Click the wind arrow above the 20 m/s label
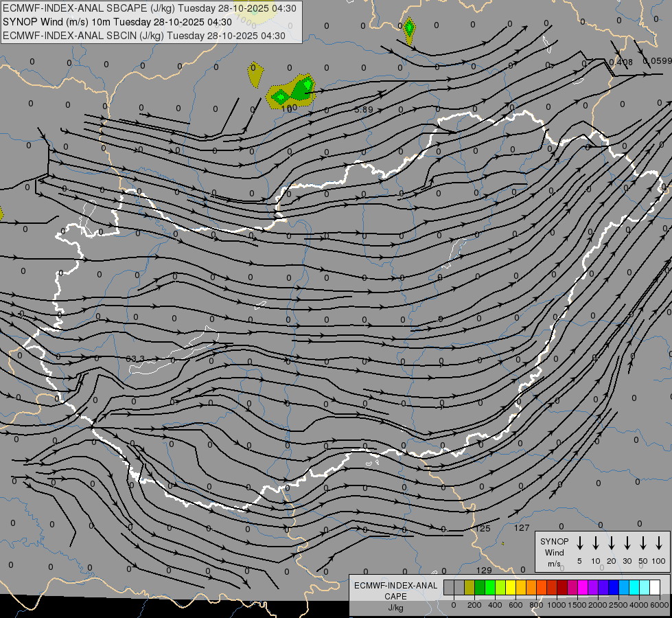672x618 pixels. 611,542
